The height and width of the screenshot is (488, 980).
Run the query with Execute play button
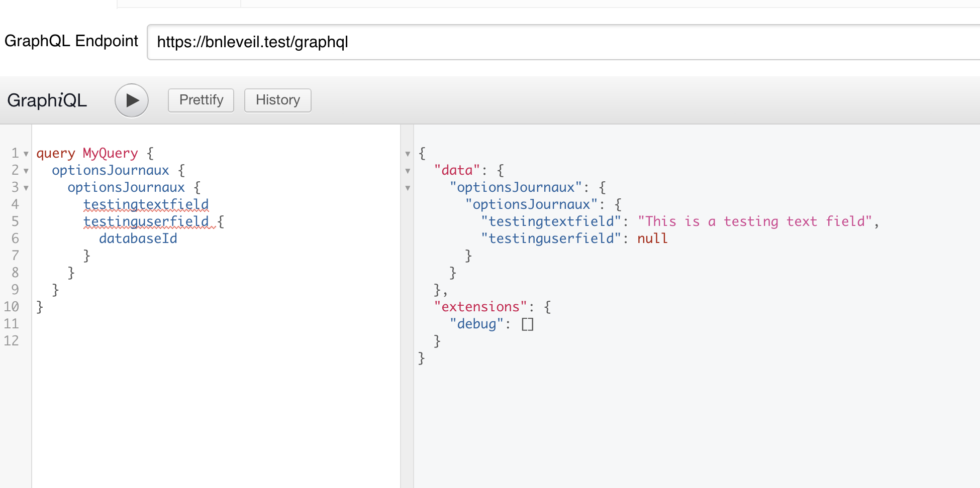(x=132, y=100)
